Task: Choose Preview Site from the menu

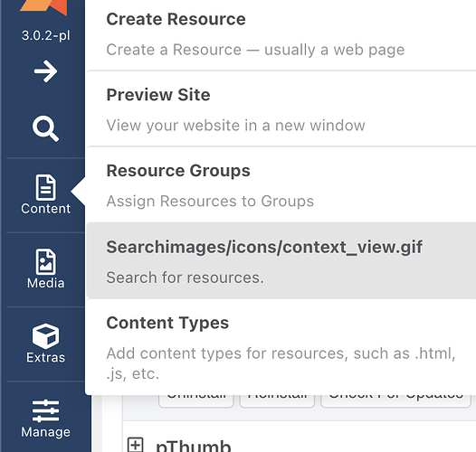Action: pos(281,109)
